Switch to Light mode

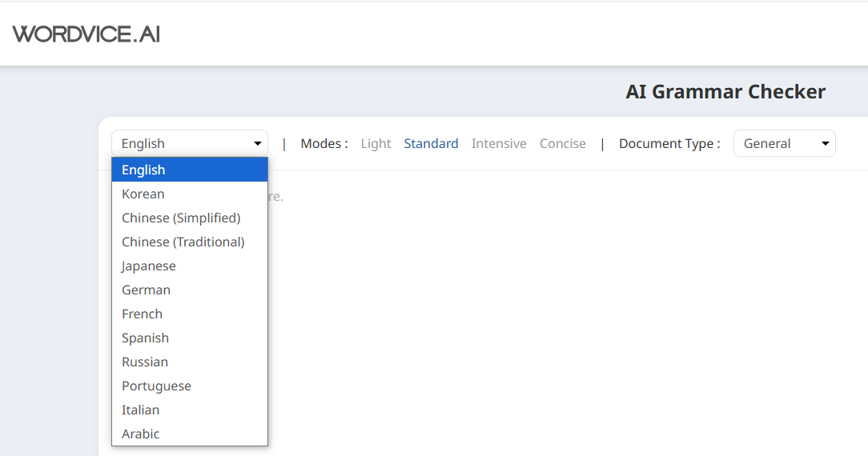[376, 144]
